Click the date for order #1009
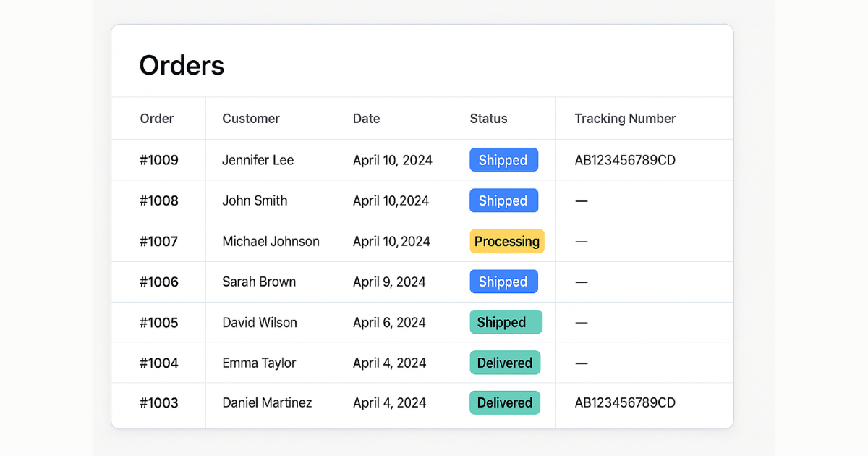Image resolution: width=868 pixels, height=456 pixels. [393, 160]
